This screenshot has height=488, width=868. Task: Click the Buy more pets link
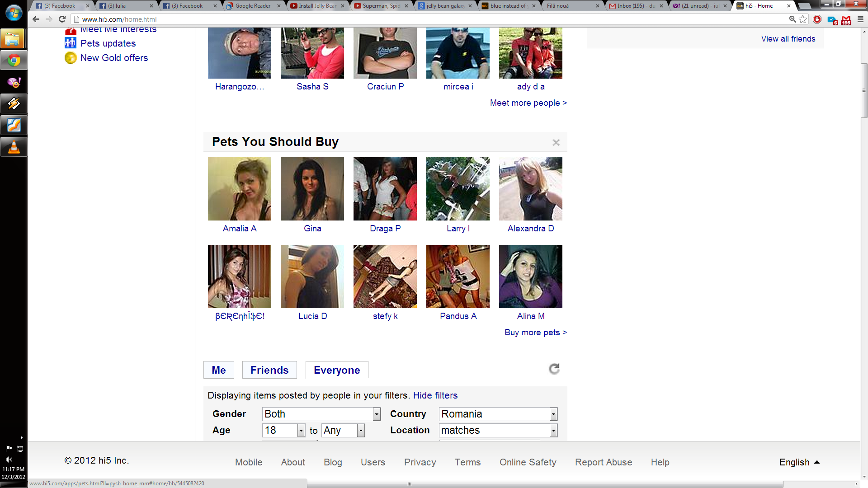(535, 333)
